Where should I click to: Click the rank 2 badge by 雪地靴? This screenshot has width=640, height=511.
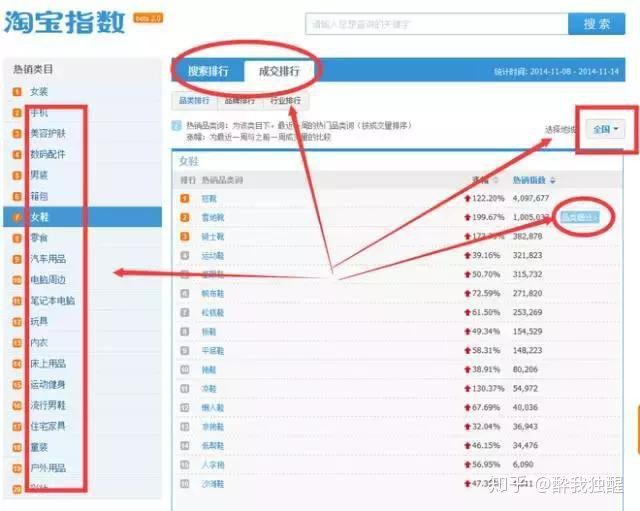(x=185, y=218)
